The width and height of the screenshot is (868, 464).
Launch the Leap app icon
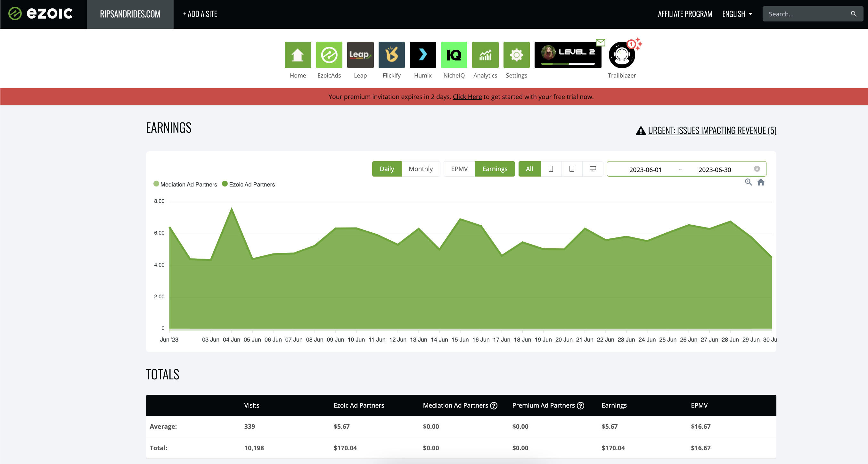point(360,55)
